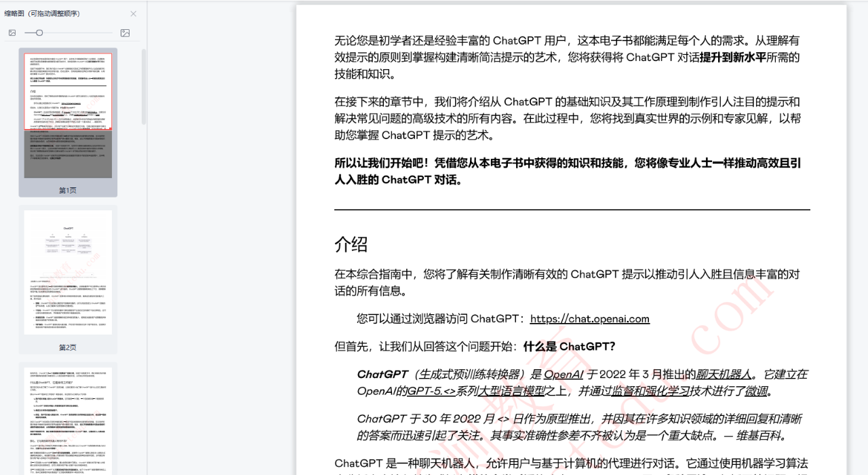The height and width of the screenshot is (475, 868).
Task: Open the 监督和强化学习 link
Action: point(651,391)
